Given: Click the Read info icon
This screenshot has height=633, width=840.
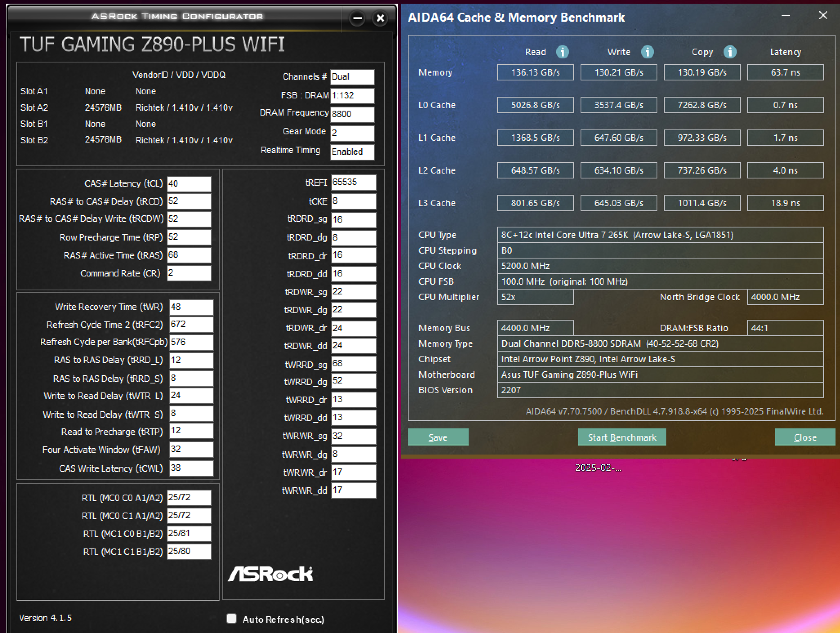Looking at the screenshot, I should coord(562,52).
